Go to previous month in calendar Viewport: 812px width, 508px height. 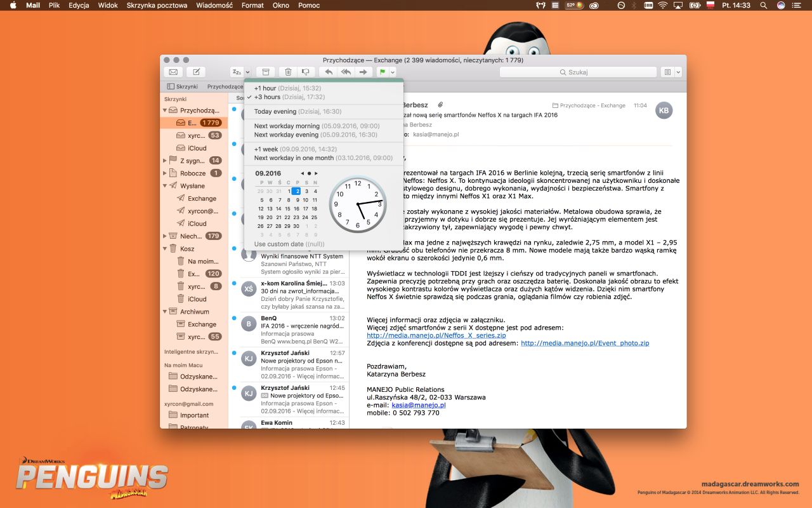302,173
